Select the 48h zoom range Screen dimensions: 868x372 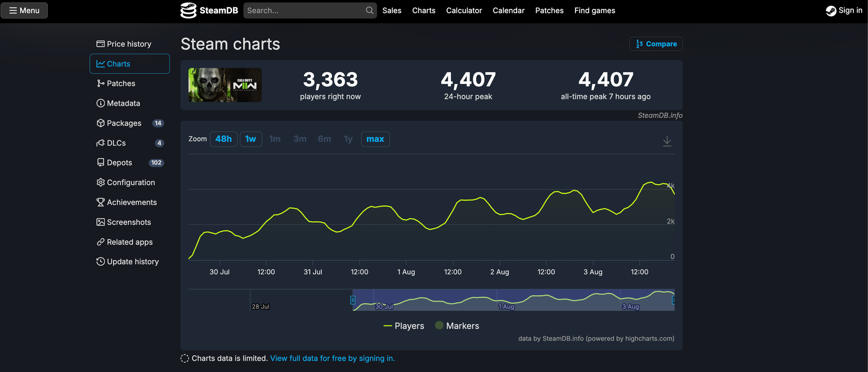224,139
